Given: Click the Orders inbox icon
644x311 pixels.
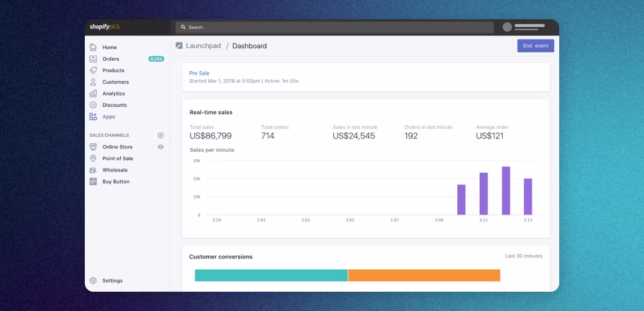Looking at the screenshot, I should point(93,59).
